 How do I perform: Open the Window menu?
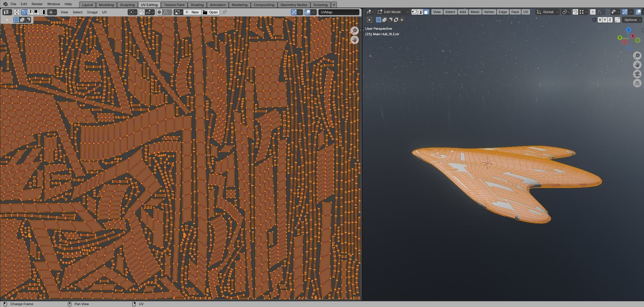[x=53, y=4]
